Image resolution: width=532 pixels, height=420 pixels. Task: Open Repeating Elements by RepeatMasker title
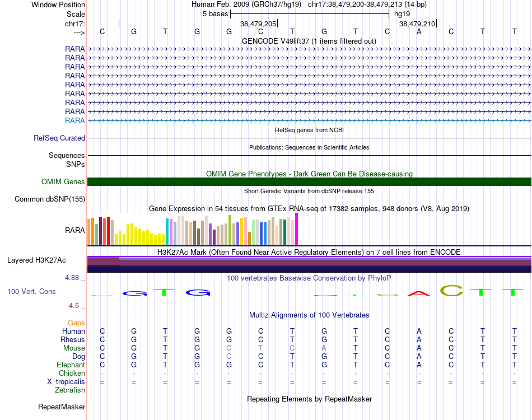pos(309,399)
